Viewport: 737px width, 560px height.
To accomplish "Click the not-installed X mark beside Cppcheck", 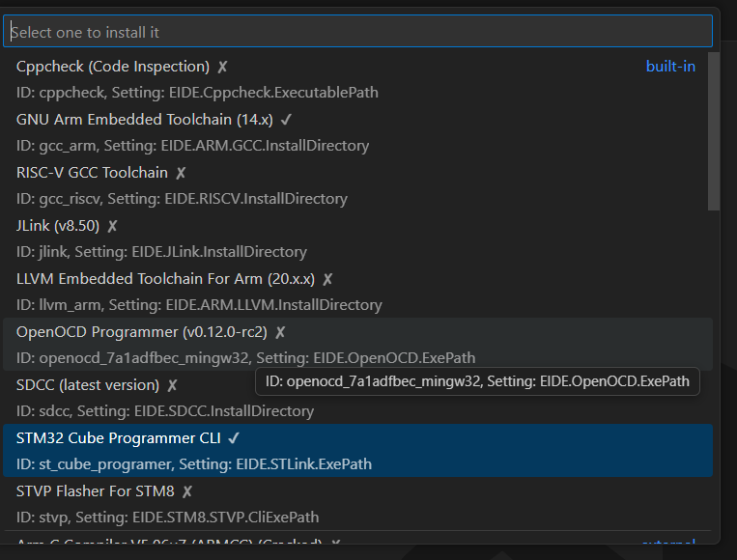I will (222, 68).
